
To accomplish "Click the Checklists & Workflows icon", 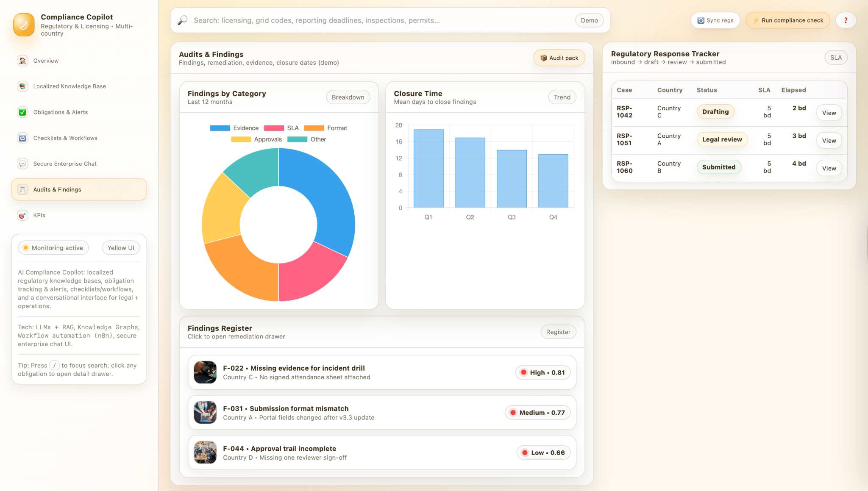I will 22,138.
